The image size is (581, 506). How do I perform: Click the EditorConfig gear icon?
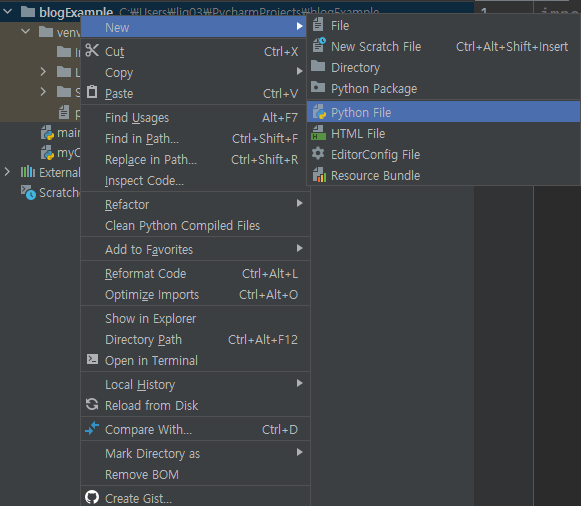[x=318, y=153]
